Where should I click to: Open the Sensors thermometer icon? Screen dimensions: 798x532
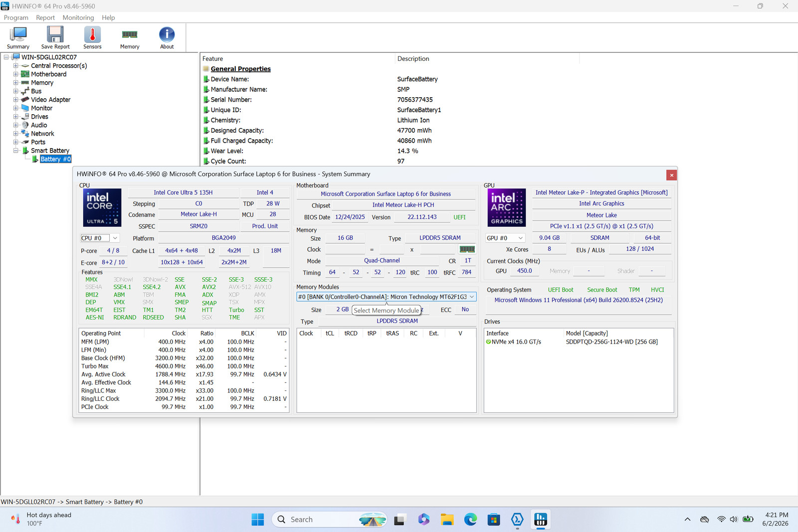pos(92,37)
